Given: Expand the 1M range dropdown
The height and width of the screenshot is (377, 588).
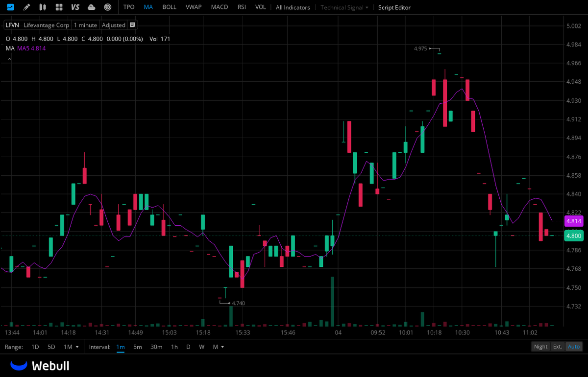Looking at the screenshot, I should 71,347.
